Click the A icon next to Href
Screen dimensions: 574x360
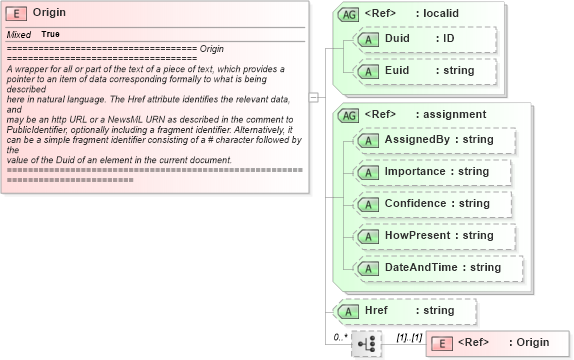[x=348, y=312]
